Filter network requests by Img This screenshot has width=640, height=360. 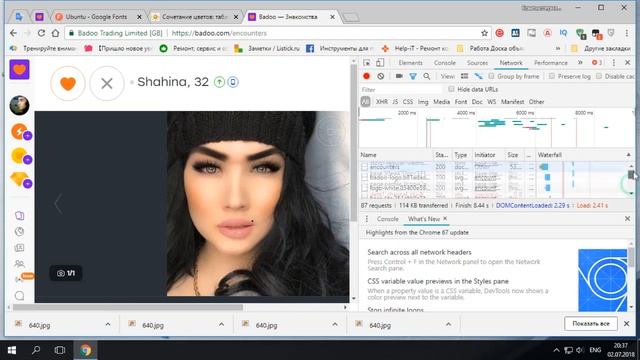coord(423,102)
